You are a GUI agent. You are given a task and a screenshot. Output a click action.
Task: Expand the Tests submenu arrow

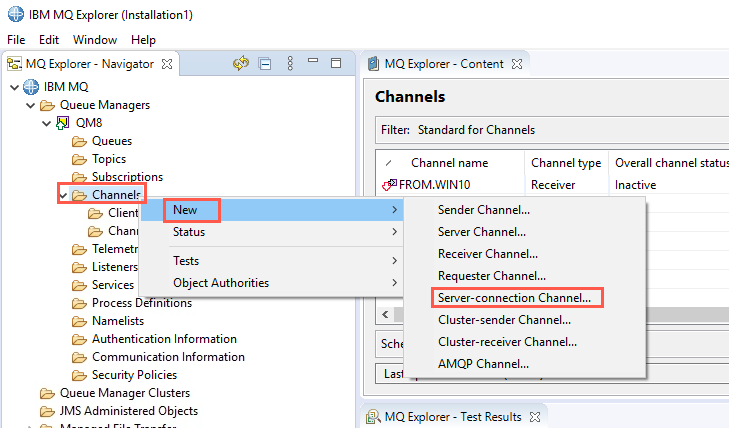(394, 261)
